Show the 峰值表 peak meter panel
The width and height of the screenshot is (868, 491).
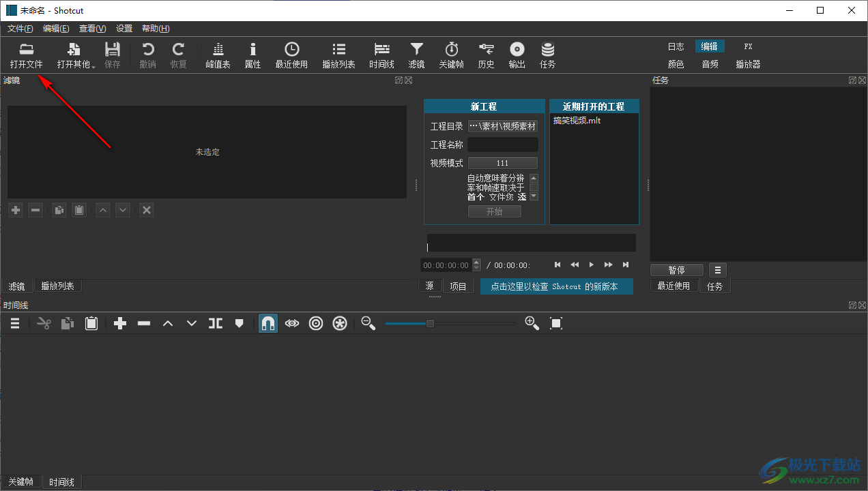218,56
